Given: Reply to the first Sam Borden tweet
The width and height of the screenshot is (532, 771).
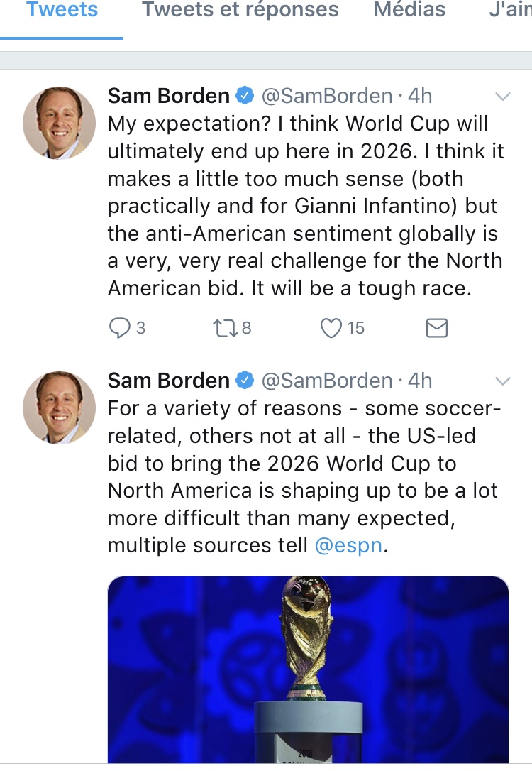Looking at the screenshot, I should pyautogui.click(x=118, y=327).
